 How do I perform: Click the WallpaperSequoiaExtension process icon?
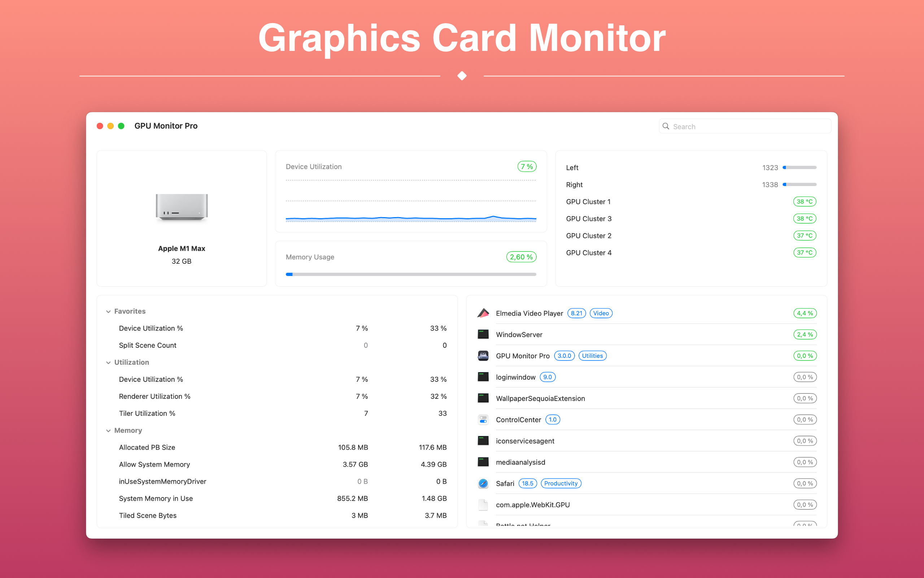pyautogui.click(x=483, y=398)
